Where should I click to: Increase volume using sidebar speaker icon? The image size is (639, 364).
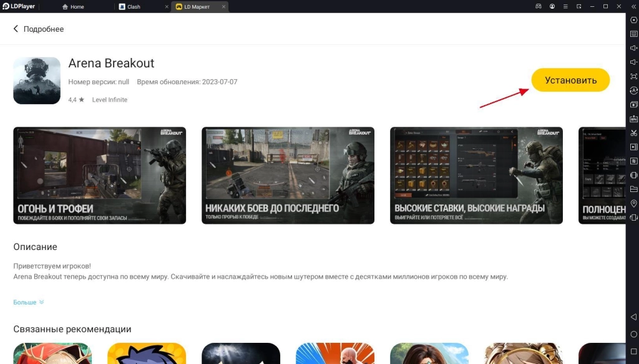point(633,48)
